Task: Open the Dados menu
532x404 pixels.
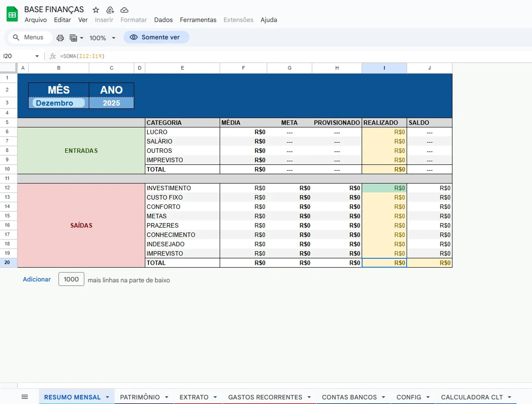Action: (163, 20)
